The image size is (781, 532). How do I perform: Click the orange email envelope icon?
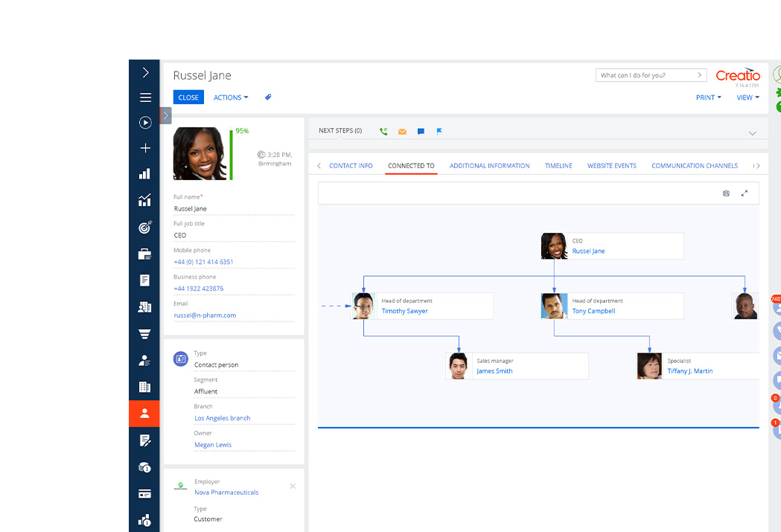402,132
